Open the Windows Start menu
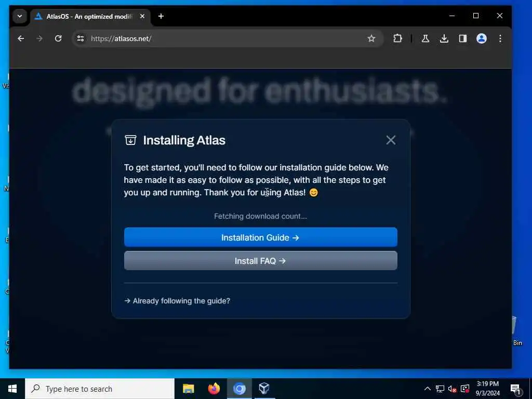 tap(12, 389)
